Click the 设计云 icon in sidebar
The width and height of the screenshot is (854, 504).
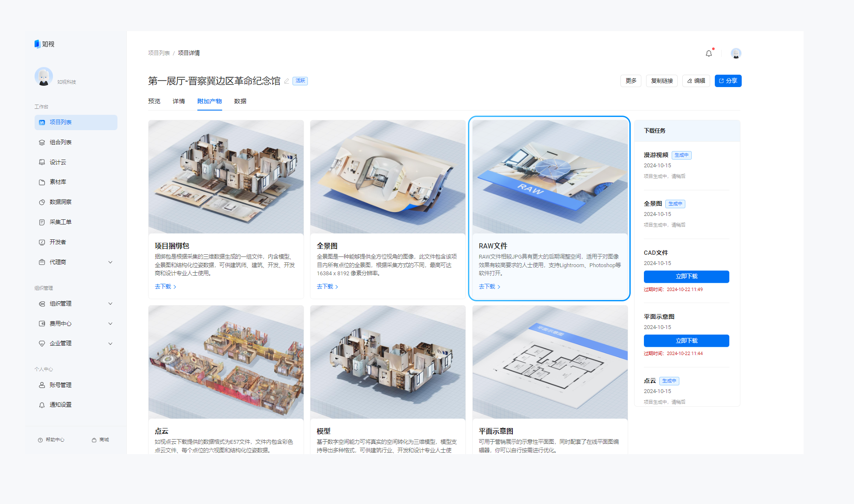pos(42,162)
